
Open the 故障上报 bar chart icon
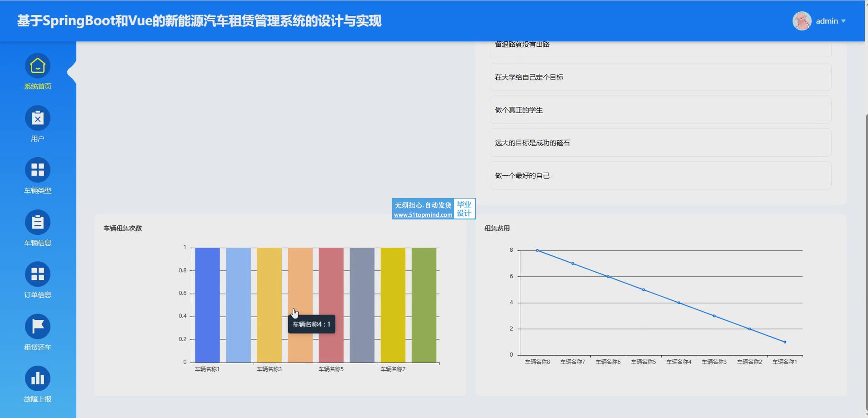pyautogui.click(x=37, y=378)
